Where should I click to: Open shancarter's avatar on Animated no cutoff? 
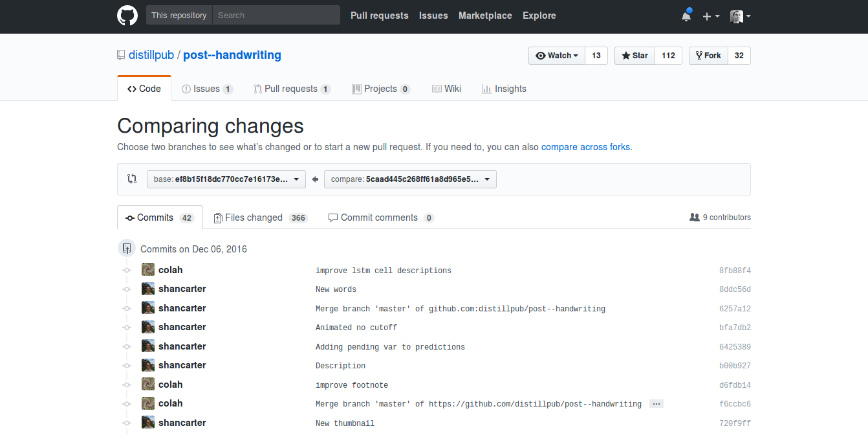click(148, 327)
